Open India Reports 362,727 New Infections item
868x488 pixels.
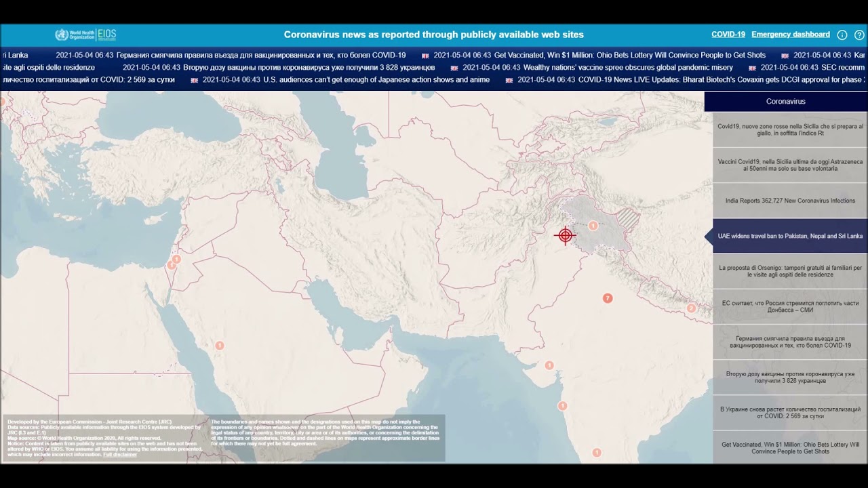click(790, 201)
